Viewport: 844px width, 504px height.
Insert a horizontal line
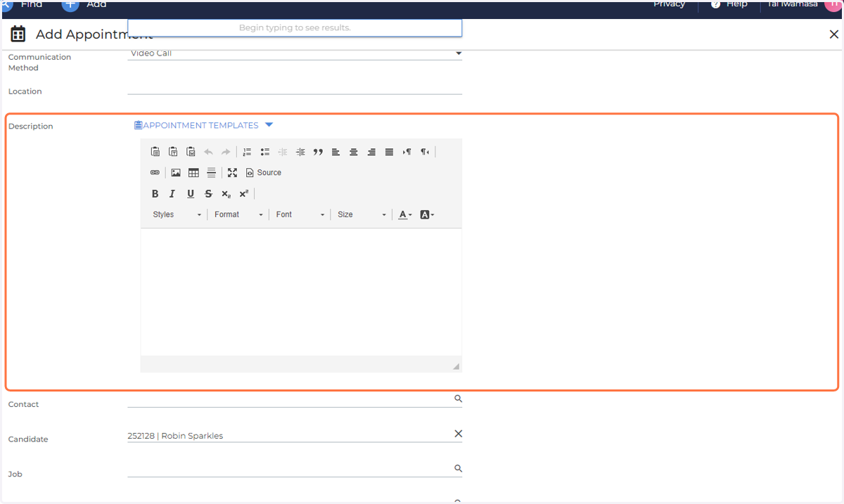coord(211,173)
